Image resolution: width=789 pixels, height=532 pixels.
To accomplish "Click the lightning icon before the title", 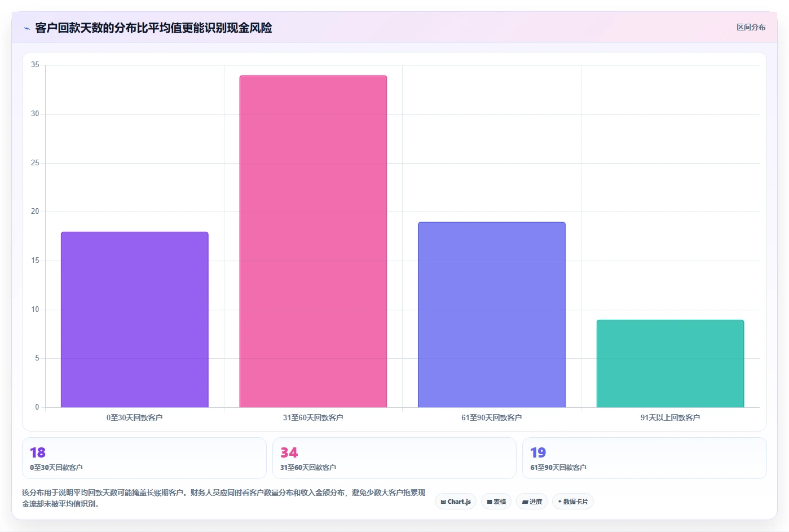I will tap(27, 28).
